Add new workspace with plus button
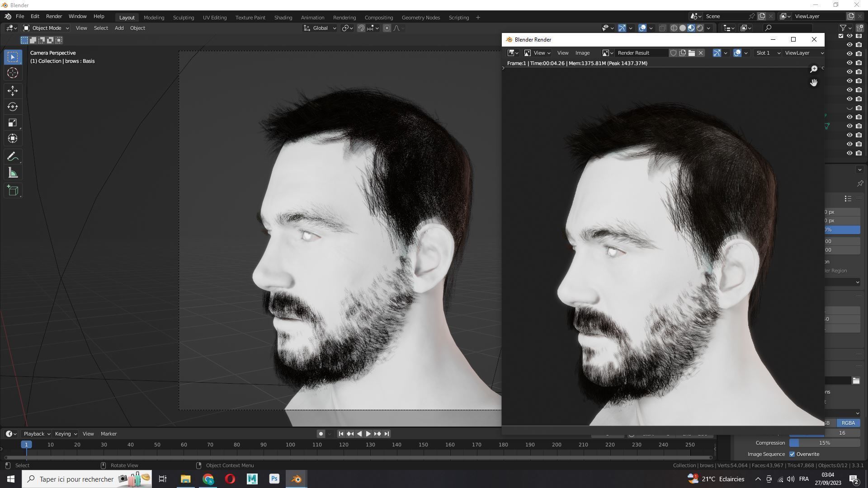The image size is (868, 488). click(x=478, y=18)
